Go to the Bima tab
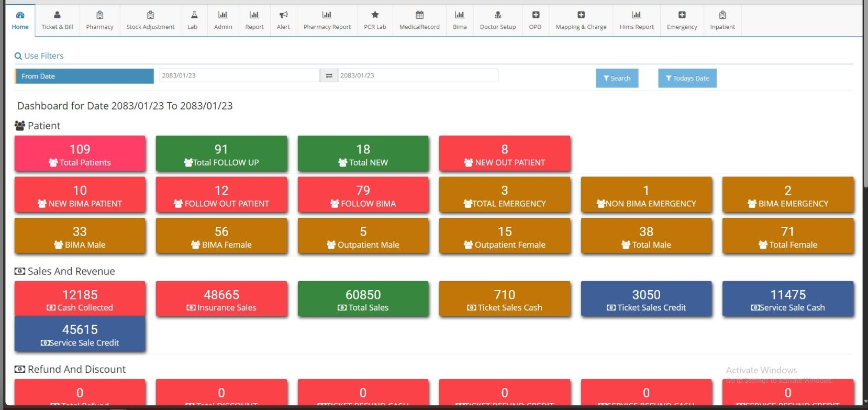 (x=460, y=21)
